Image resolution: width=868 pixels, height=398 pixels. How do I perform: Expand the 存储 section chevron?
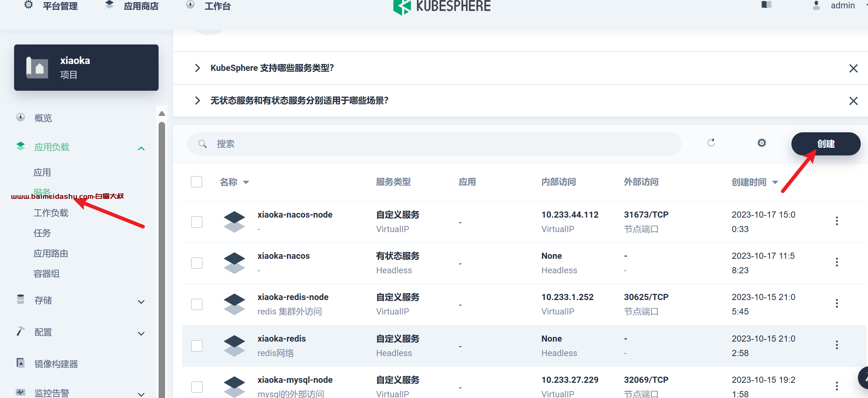coord(141,301)
